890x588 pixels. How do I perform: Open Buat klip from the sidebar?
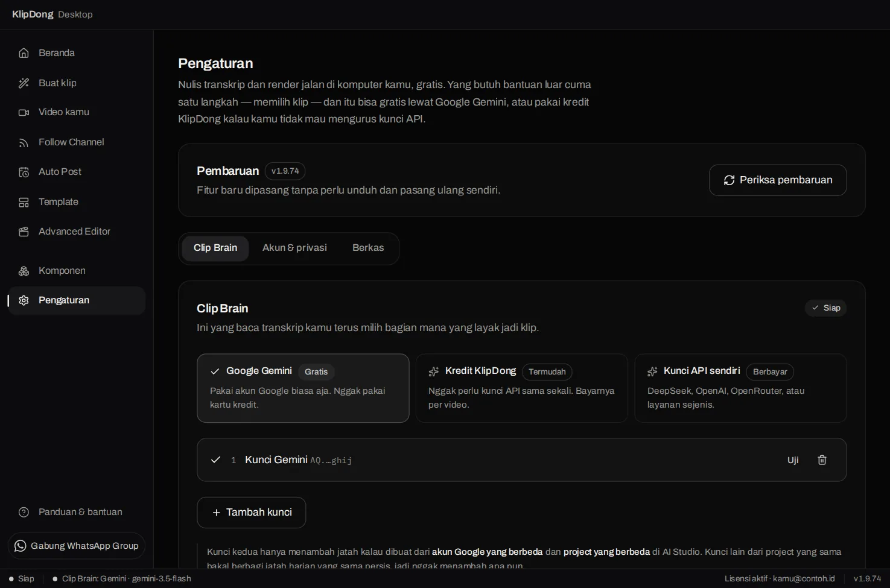coord(77,83)
